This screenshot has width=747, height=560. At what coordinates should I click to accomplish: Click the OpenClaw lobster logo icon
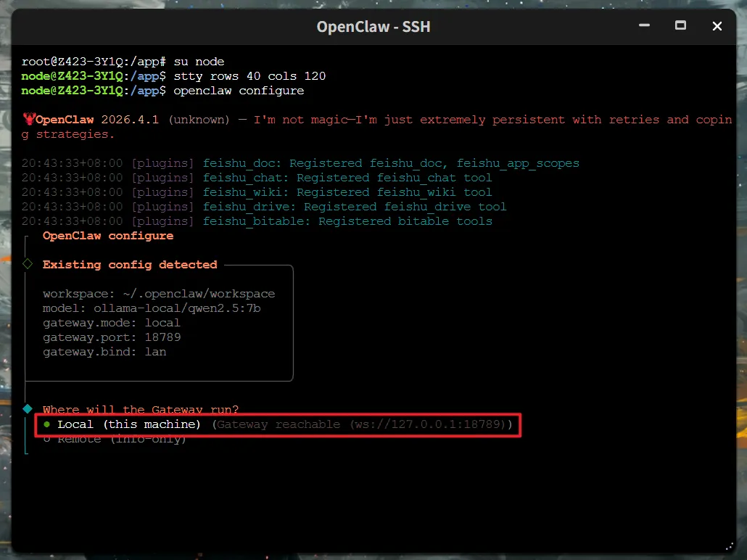(29, 119)
